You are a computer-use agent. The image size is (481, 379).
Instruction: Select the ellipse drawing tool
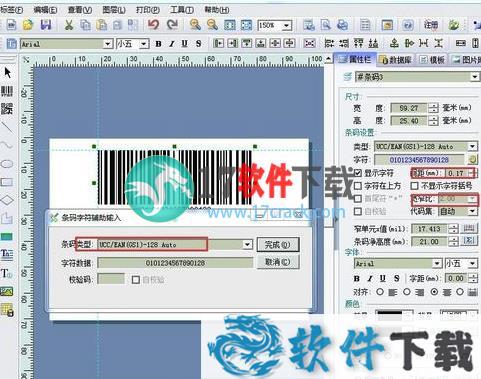coord(7,164)
